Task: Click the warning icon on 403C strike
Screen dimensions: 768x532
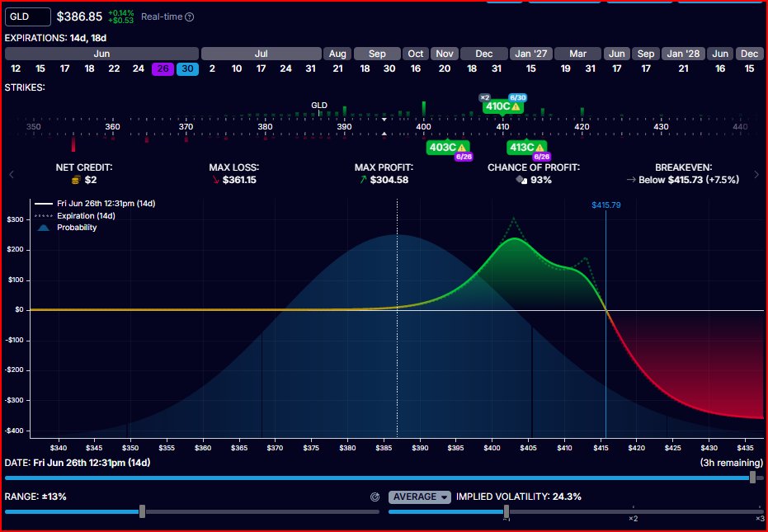Action: [x=461, y=148]
